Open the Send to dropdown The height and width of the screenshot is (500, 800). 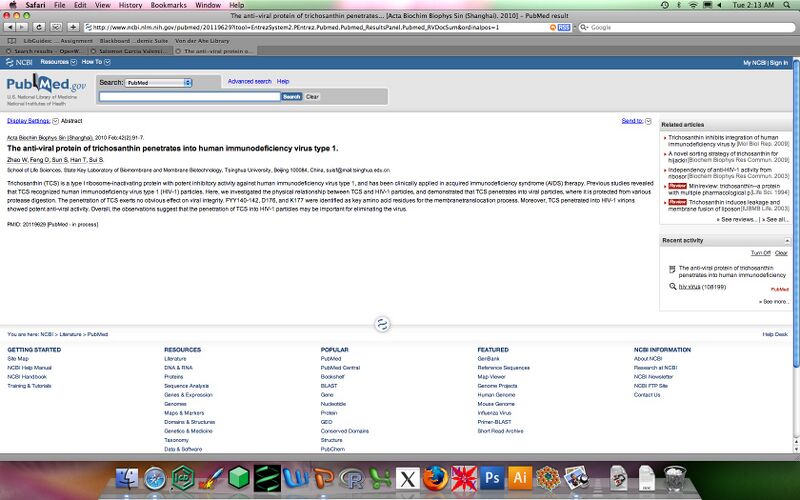(x=634, y=120)
